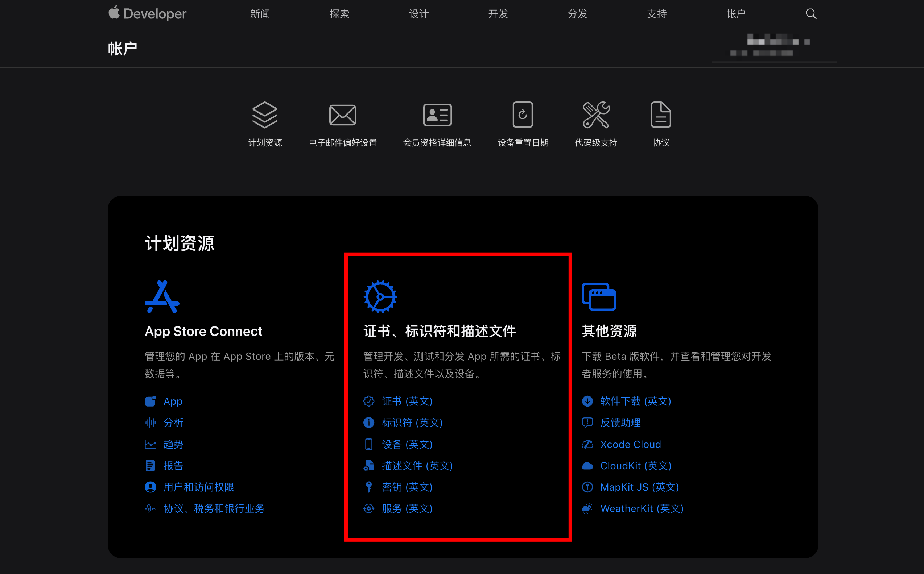Open the Xcode Cloud link
The height and width of the screenshot is (574, 924).
[x=630, y=444]
